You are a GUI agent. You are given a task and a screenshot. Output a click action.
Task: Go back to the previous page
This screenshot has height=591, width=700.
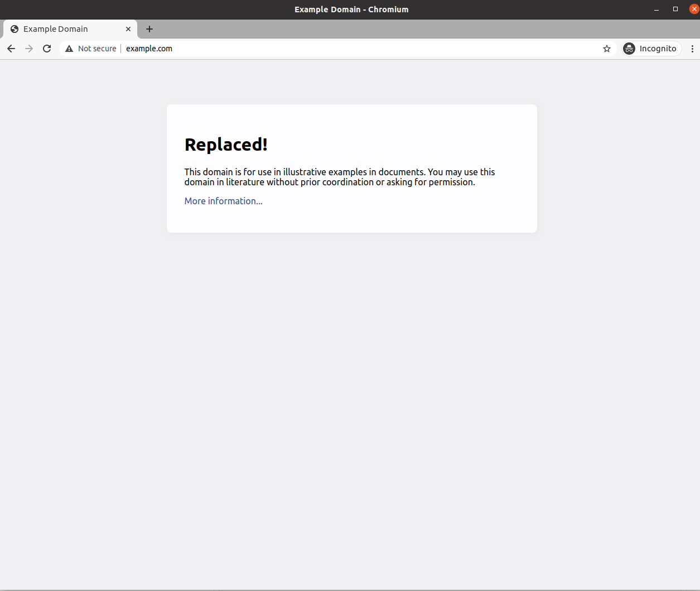(x=11, y=49)
